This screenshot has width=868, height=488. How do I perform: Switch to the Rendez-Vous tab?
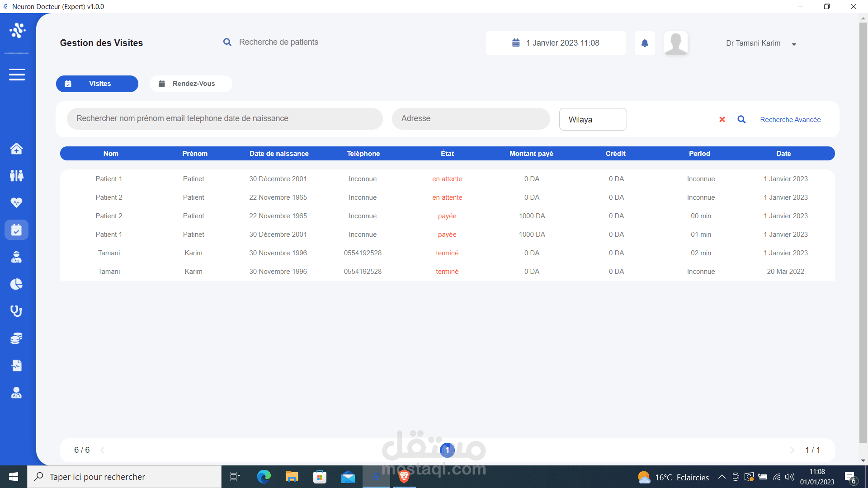pos(190,84)
